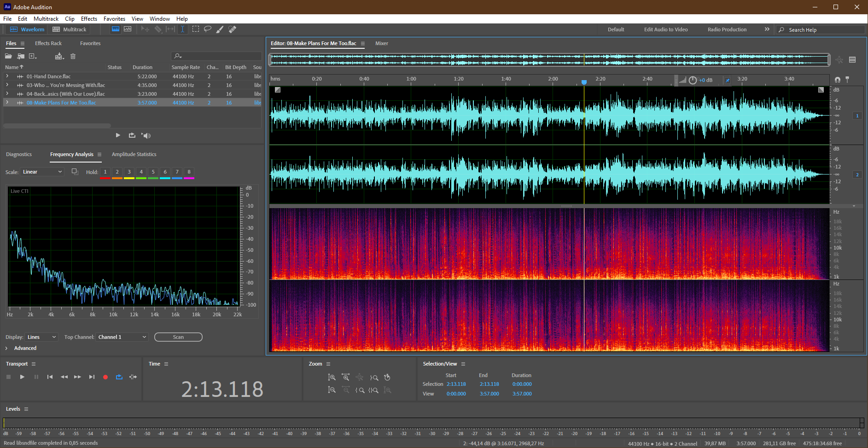Toggle Loop Playback in Transport
This screenshot has height=448, width=868.
click(x=119, y=377)
